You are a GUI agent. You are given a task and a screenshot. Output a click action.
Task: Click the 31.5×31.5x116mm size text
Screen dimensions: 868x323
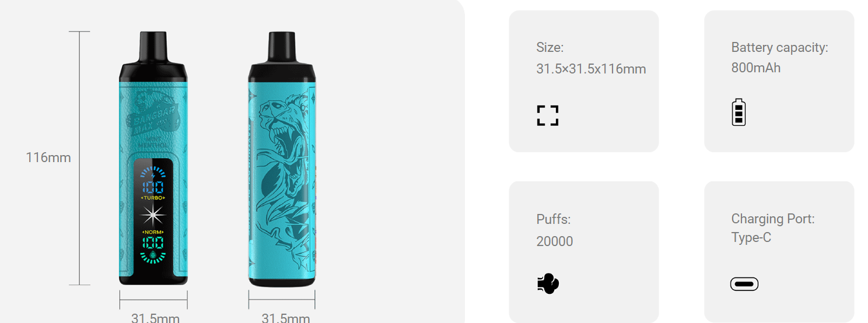[591, 69]
